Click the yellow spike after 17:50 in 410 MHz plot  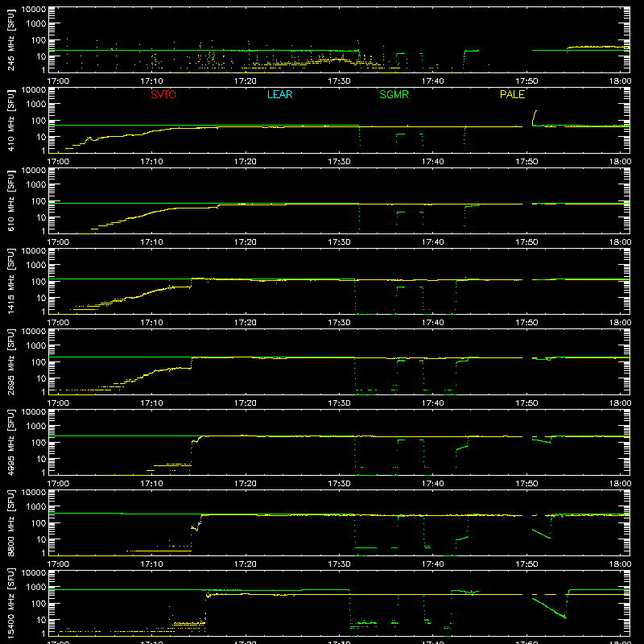pos(534,118)
